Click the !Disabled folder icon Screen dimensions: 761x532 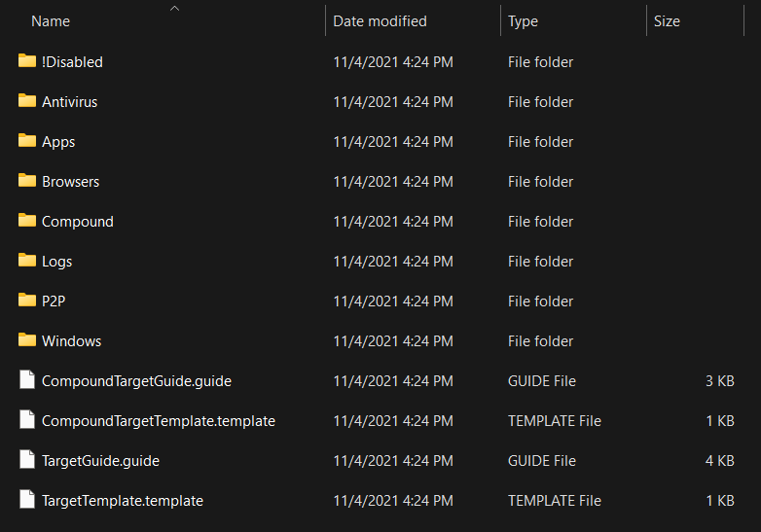(x=27, y=61)
